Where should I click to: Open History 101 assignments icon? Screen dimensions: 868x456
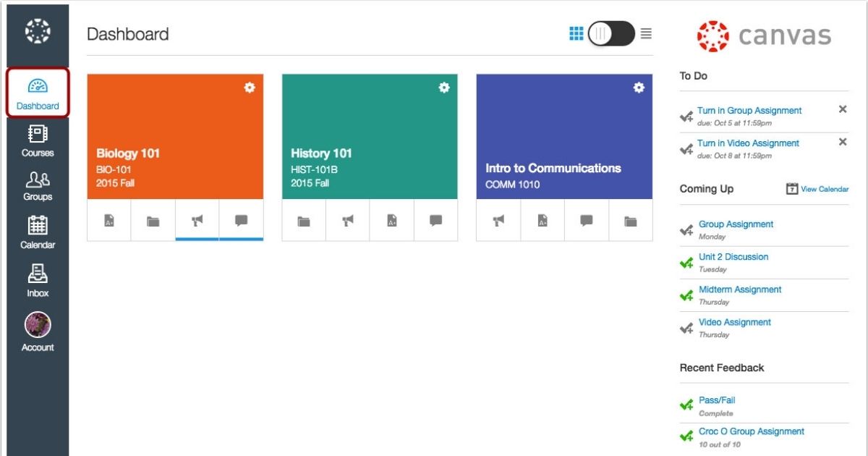click(391, 221)
